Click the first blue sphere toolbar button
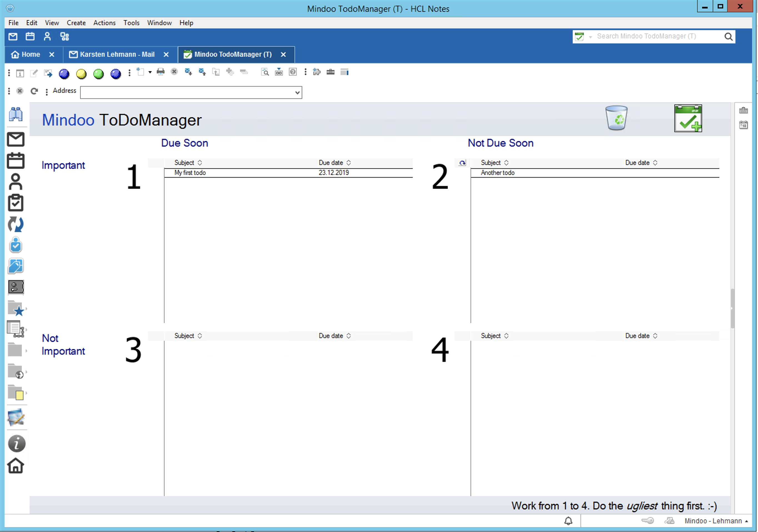758x532 pixels. 64,74
